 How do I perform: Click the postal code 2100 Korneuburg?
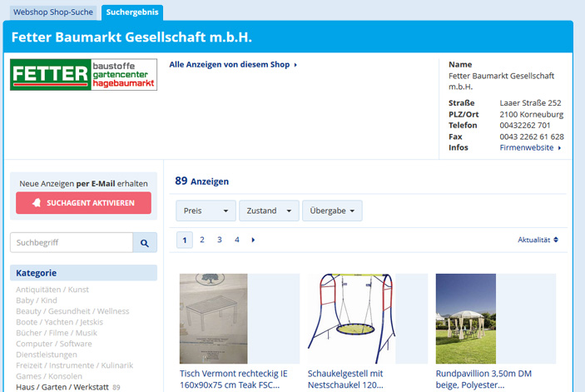click(531, 114)
